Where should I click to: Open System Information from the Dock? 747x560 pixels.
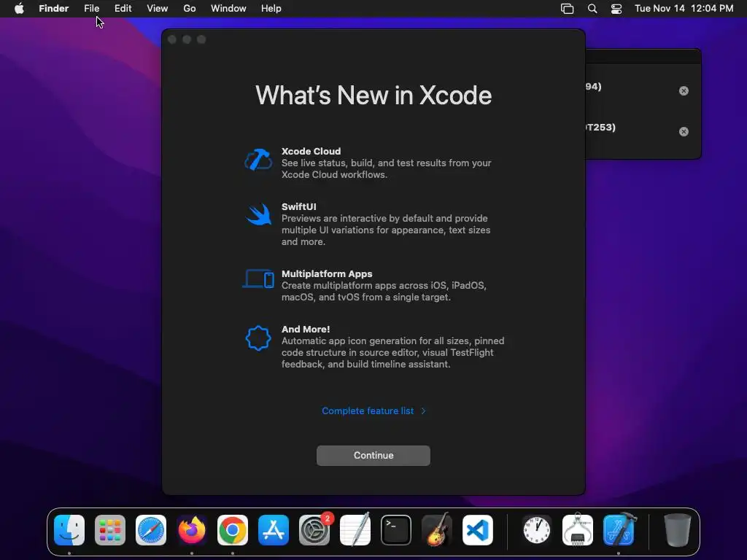click(578, 530)
